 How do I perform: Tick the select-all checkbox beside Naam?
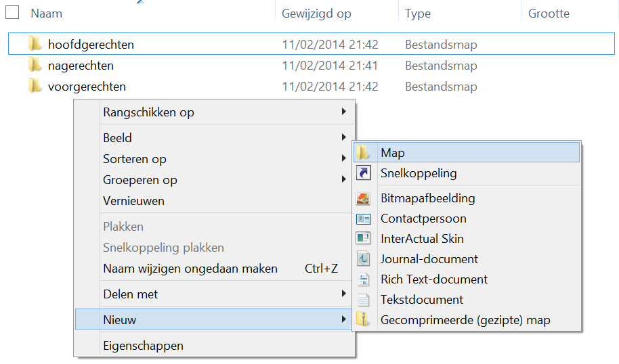tap(12, 12)
